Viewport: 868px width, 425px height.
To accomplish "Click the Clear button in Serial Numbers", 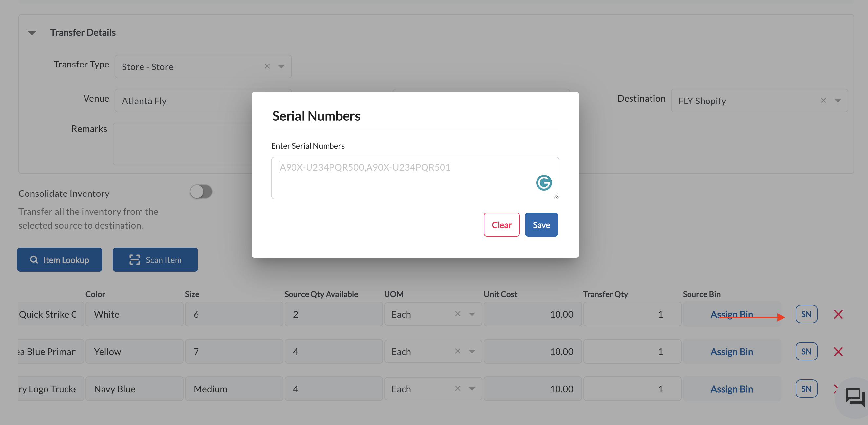I will coord(501,225).
